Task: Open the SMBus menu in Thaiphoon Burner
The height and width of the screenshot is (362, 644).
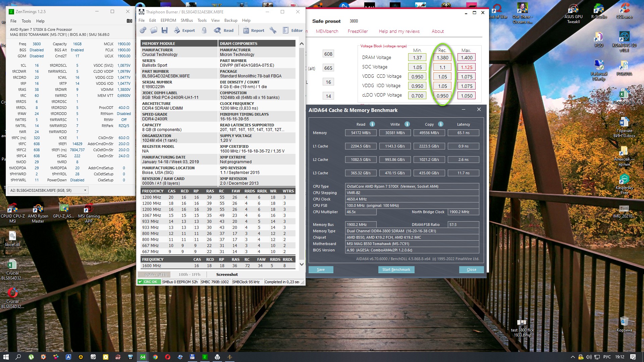Action: [x=186, y=20]
